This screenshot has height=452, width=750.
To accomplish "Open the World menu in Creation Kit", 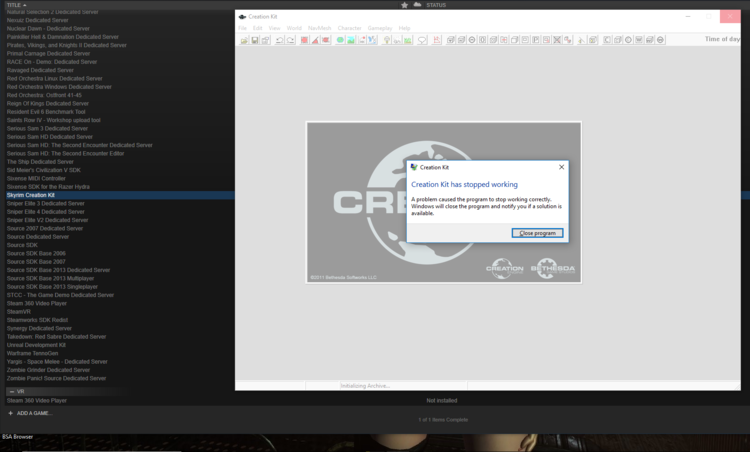I will 294,28.
